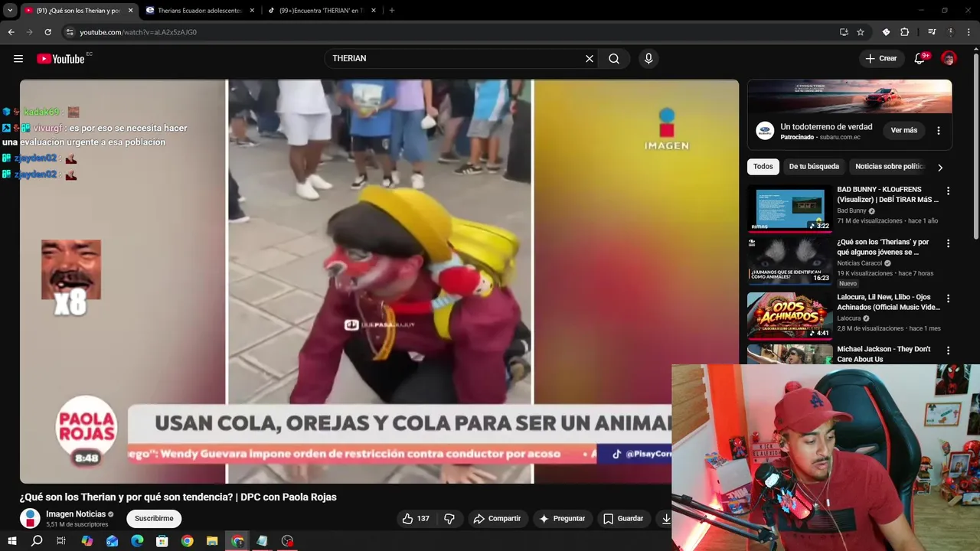Open Windows taskbar search
This screenshot has width=980, height=551.
click(x=37, y=541)
